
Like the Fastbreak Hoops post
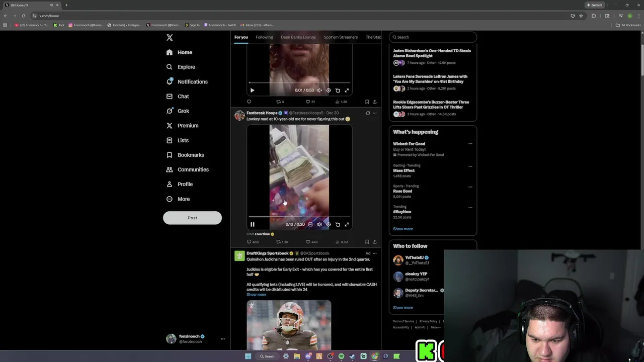click(308, 242)
